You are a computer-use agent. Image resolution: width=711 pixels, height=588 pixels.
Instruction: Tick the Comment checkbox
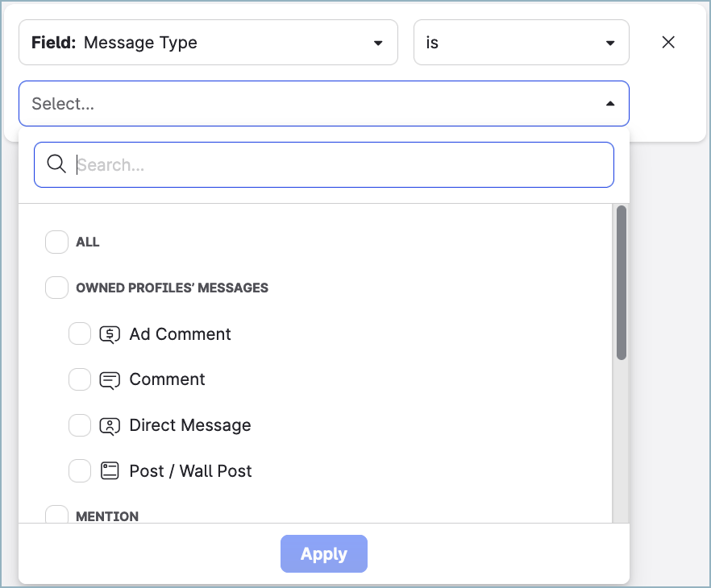[x=80, y=379]
